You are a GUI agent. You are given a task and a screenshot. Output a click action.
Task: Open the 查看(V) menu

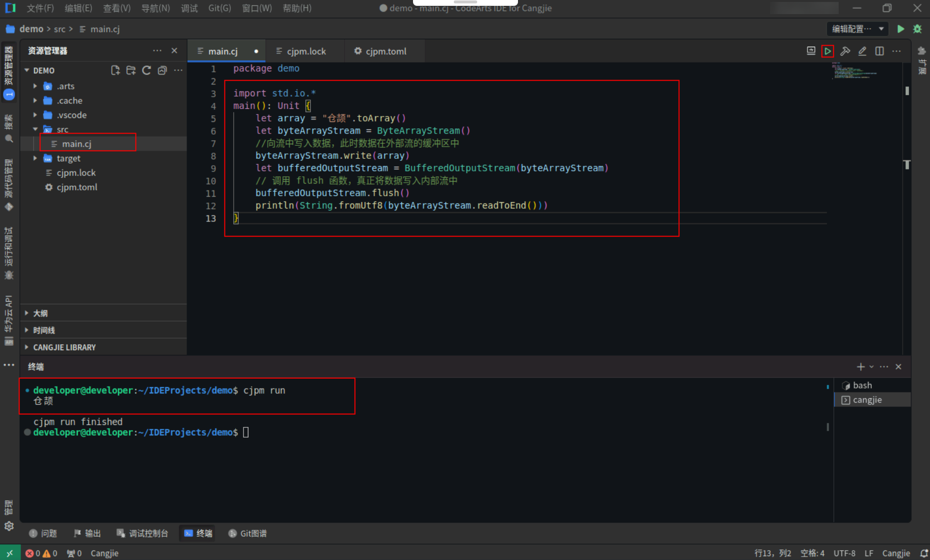coord(117,8)
